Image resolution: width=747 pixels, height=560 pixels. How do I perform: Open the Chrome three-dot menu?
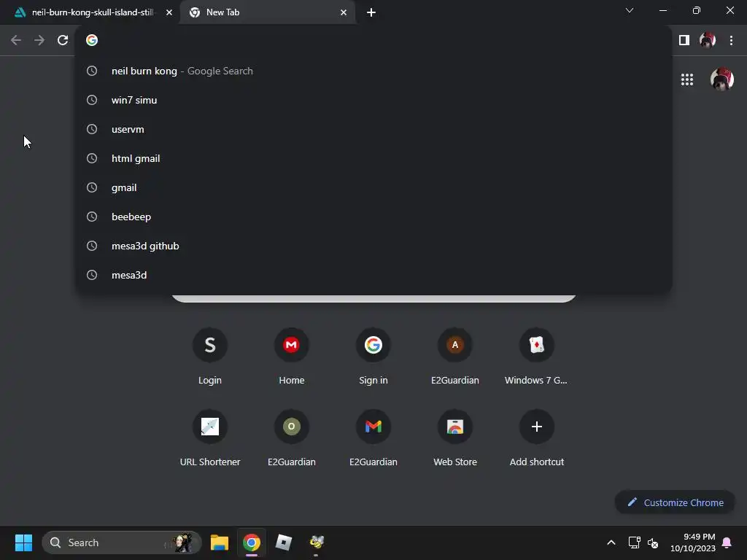[x=731, y=41]
